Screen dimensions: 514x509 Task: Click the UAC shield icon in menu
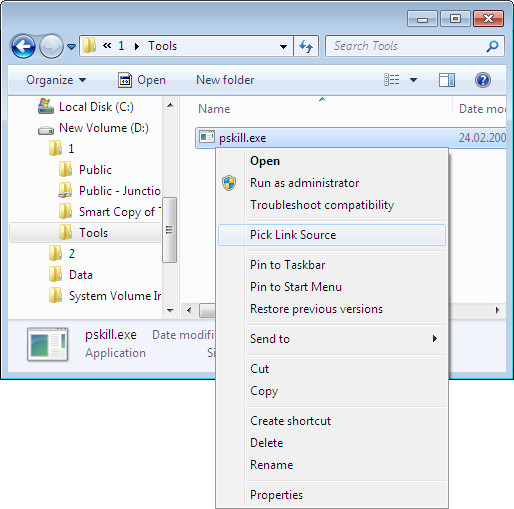click(x=229, y=183)
